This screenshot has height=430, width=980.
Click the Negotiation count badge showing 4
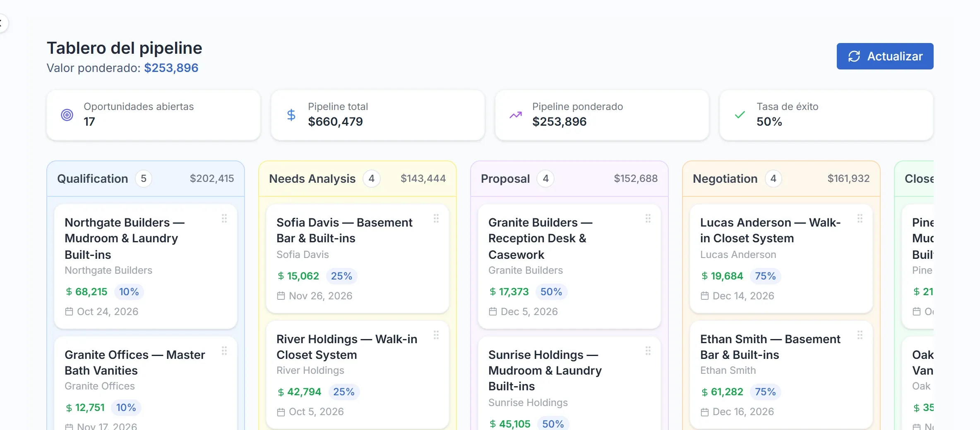pos(773,179)
